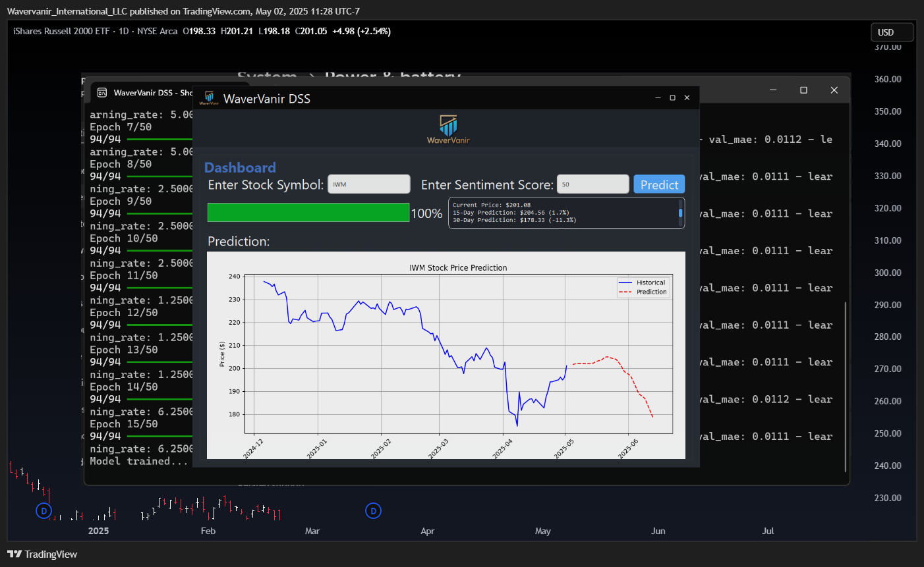This screenshot has height=567, width=924.
Task: Click the +4.98 (+2.54%) change value
Action: 361,31
